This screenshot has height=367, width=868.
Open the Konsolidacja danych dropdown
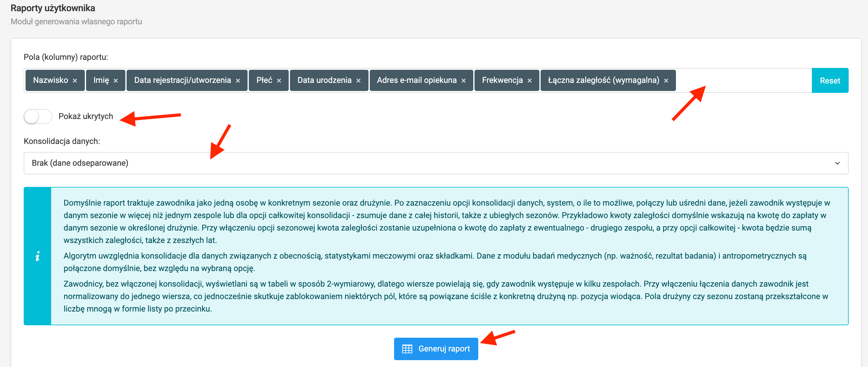(435, 163)
